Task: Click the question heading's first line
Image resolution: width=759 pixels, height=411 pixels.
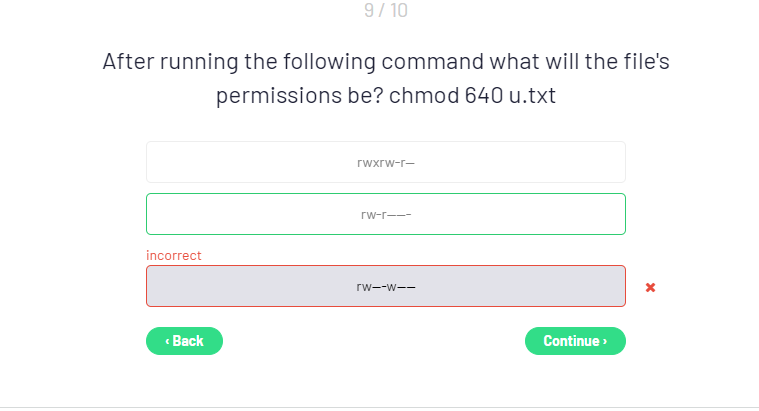Action: (385, 62)
